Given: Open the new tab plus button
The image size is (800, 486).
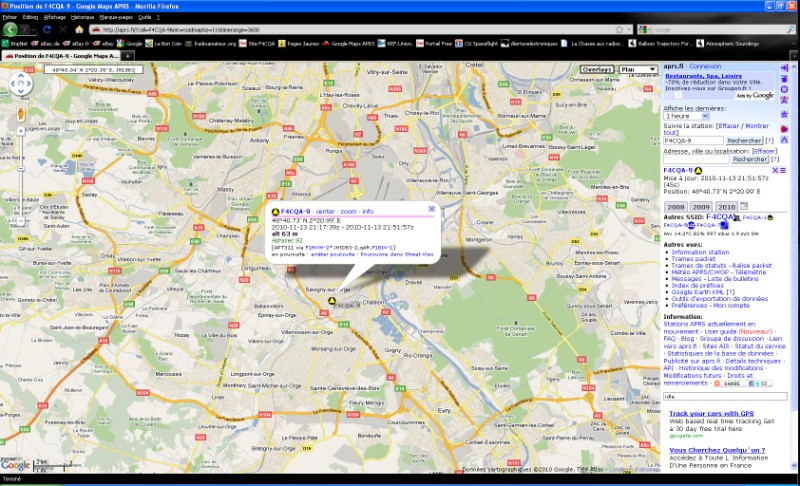Looking at the screenshot, I should tap(128, 56).
